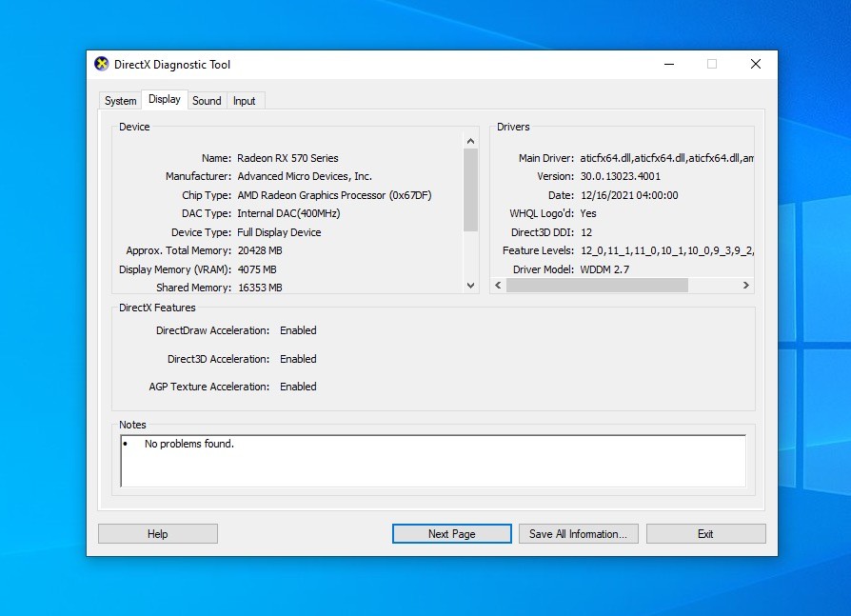
Task: Click the Drivers panel horizontal scrollbar thumb
Action: click(596, 285)
